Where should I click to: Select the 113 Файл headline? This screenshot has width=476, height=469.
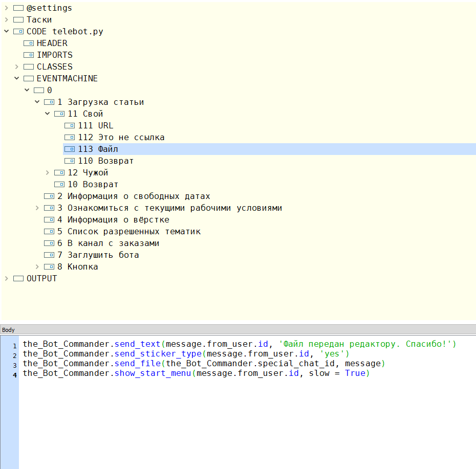(98, 149)
